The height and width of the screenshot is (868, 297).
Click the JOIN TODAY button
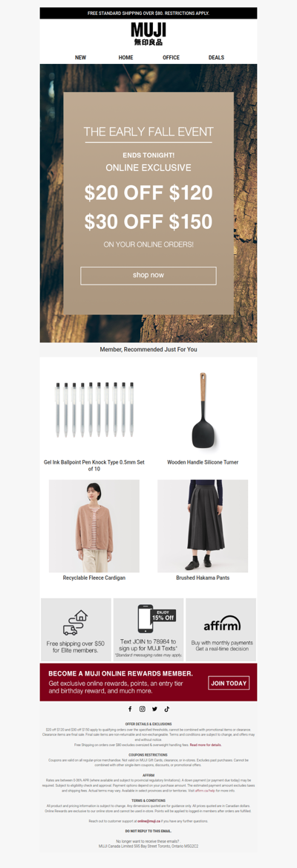click(x=229, y=683)
